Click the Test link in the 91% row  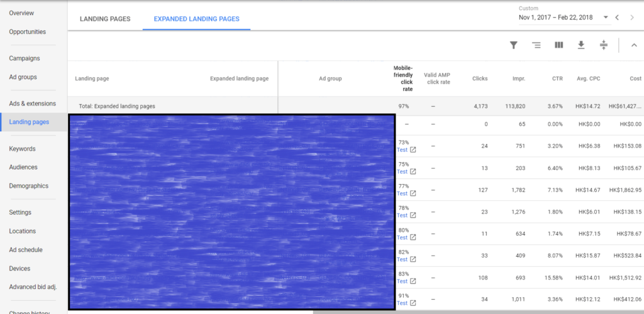pos(402,303)
